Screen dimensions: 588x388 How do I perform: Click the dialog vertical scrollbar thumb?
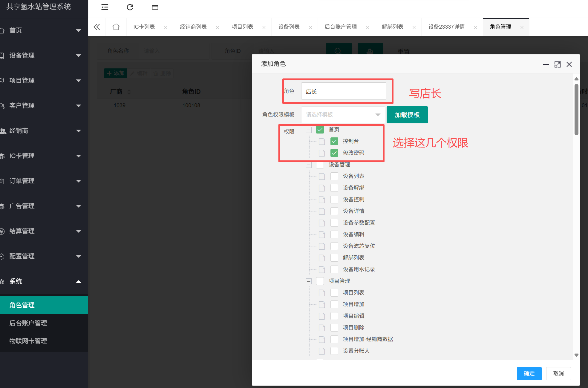(x=576, y=110)
